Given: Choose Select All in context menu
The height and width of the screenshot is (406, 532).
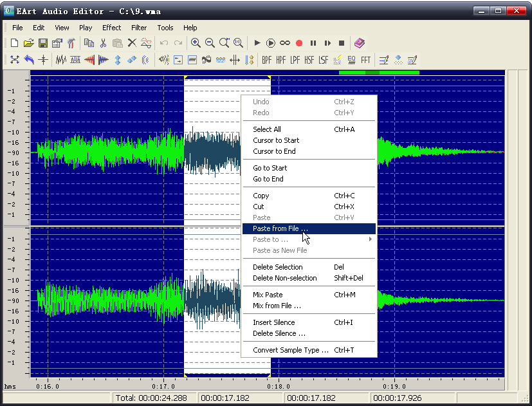Looking at the screenshot, I should click(x=309, y=129).
